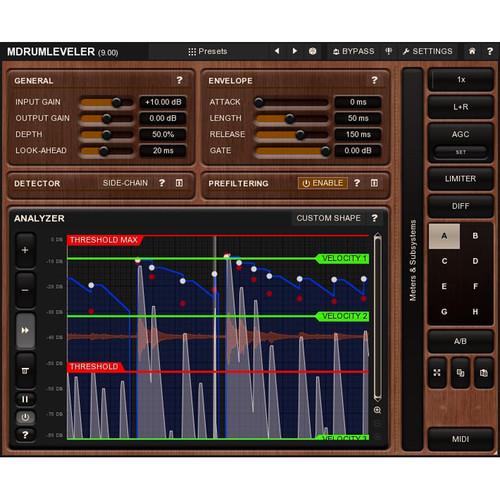Select preset slot G
This screenshot has width=500, height=500.
(444, 312)
